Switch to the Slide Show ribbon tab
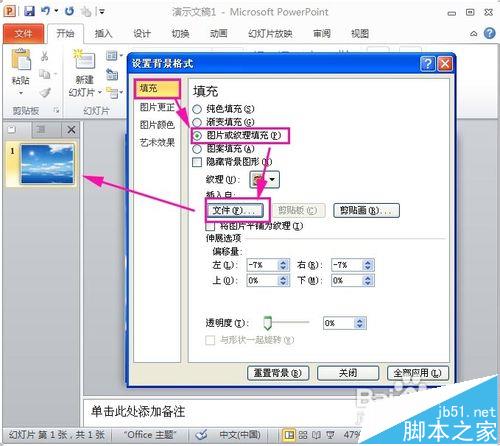This screenshot has height=446, width=500. 270,34
